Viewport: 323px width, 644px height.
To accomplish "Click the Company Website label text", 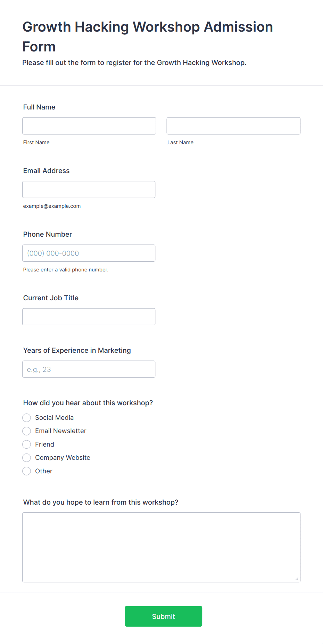I will click(x=63, y=458).
